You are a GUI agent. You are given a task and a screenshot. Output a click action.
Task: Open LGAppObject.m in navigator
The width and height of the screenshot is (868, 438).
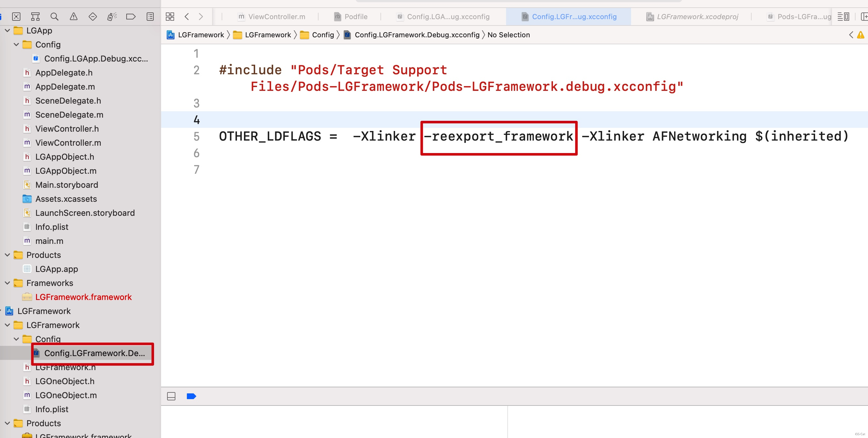60,171
